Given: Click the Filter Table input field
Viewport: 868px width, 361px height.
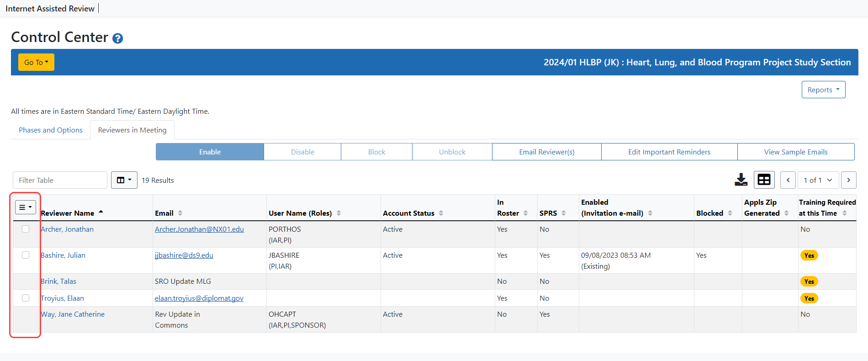Looking at the screenshot, I should click(x=60, y=180).
